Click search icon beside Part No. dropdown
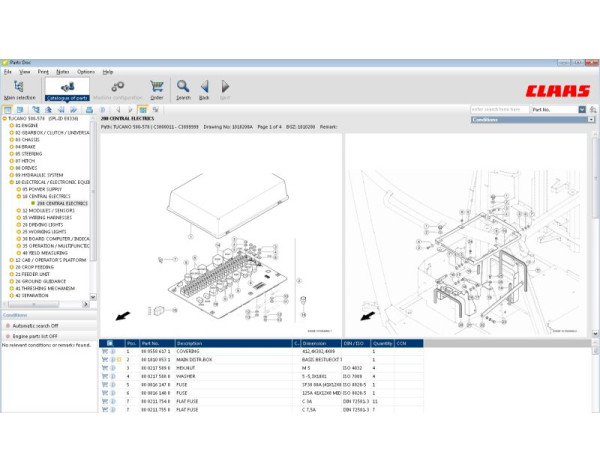 (593, 109)
